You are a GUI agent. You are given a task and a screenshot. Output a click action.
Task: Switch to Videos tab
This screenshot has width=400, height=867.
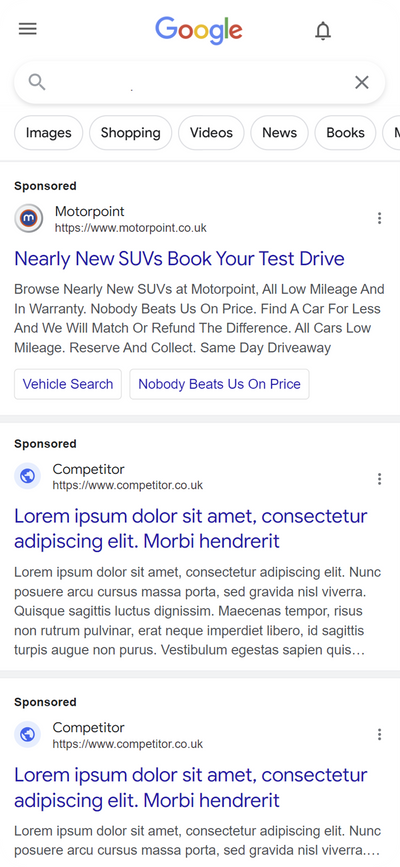coord(211,133)
